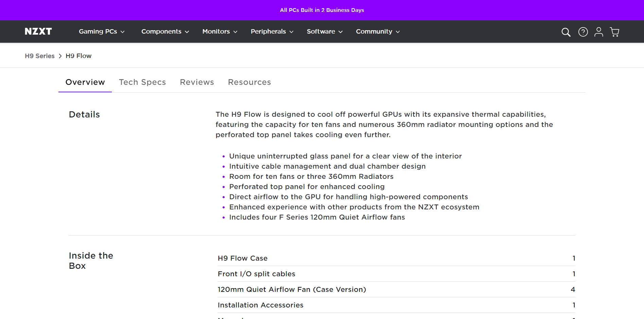
Task: Open the Community dropdown
Action: point(378,32)
